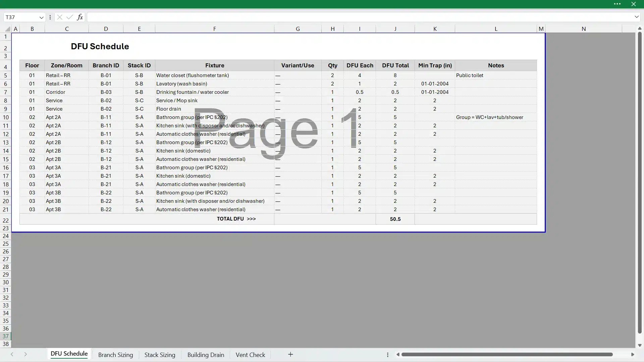This screenshot has width=644, height=362.
Task: Add a new sheet with plus icon
Action: (290, 355)
